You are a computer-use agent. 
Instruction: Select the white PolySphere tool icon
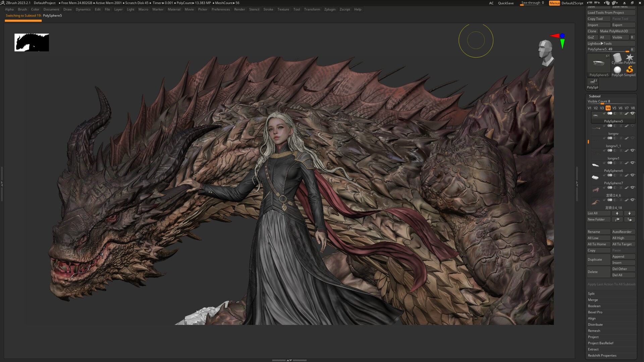pyautogui.click(x=617, y=70)
